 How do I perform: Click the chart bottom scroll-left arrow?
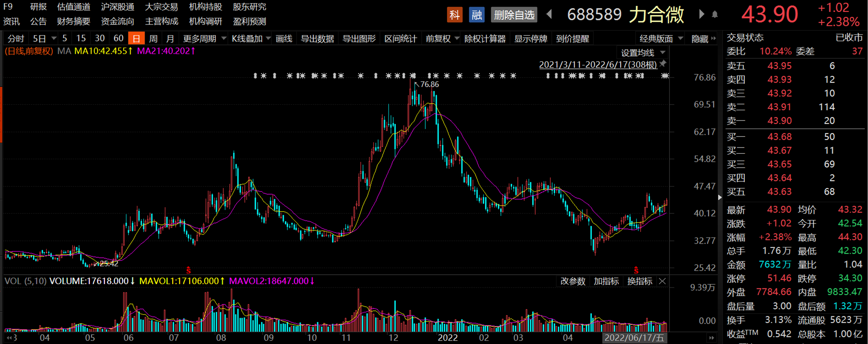click(x=9, y=338)
